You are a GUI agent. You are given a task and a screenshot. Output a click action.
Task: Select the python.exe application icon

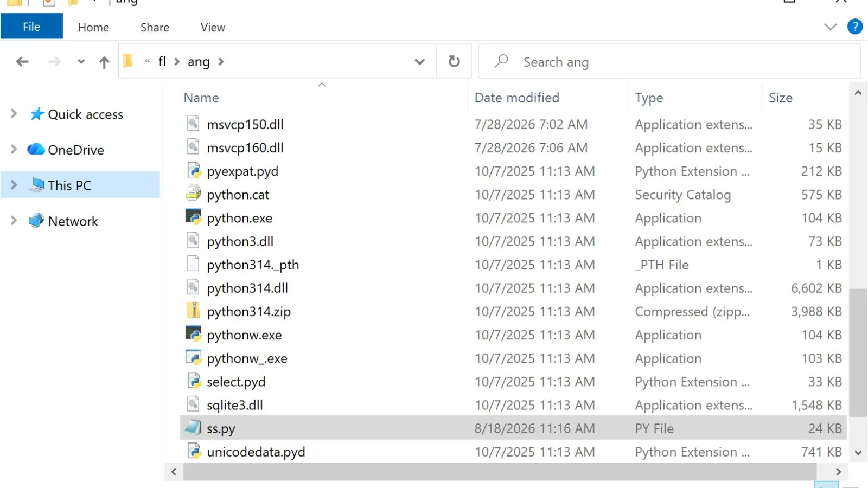tap(193, 217)
